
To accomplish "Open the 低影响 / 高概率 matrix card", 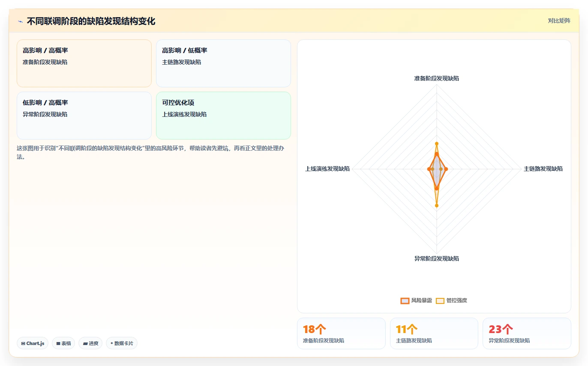I will pos(84,116).
